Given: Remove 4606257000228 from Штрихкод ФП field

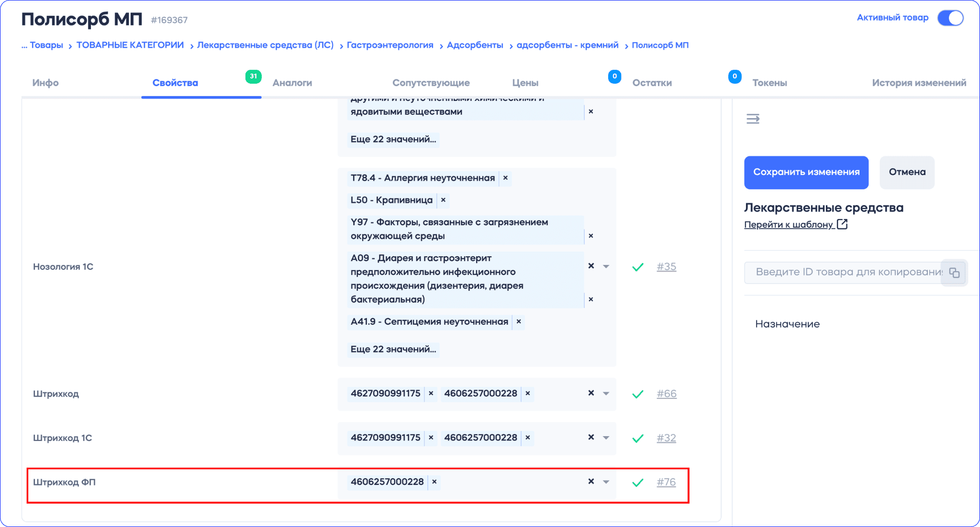Looking at the screenshot, I should click(x=434, y=482).
